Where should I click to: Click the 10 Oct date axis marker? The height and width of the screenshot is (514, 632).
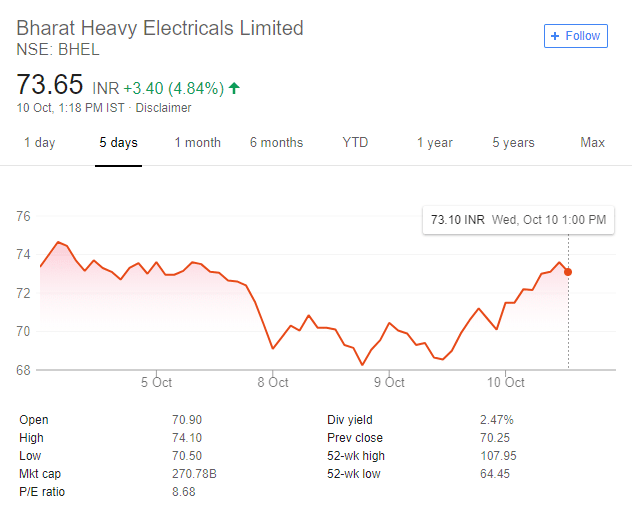point(505,382)
